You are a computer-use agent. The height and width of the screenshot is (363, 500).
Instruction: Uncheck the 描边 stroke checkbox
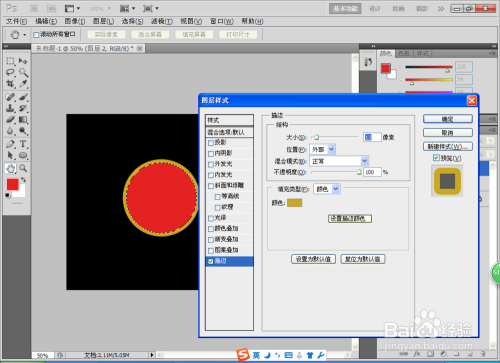coord(211,261)
